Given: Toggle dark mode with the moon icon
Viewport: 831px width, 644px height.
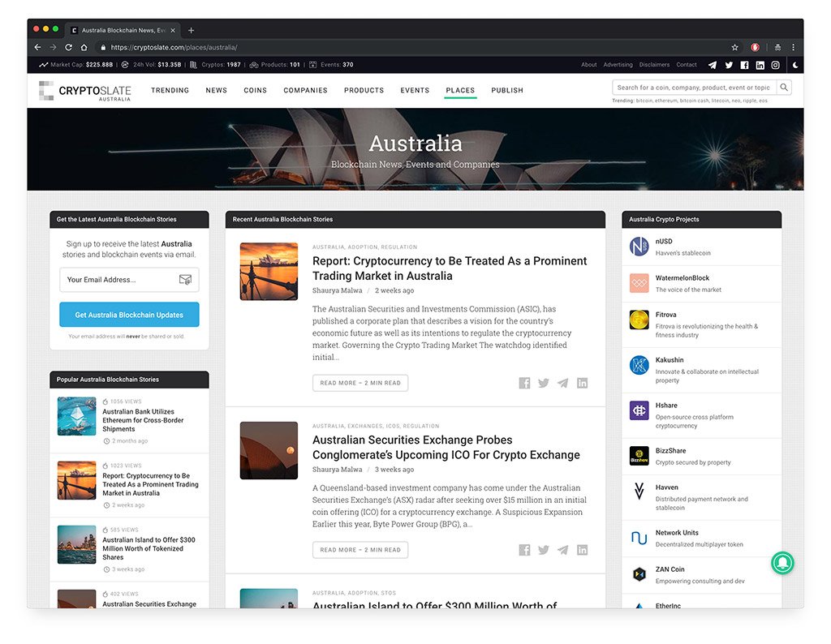Looking at the screenshot, I should click(794, 64).
